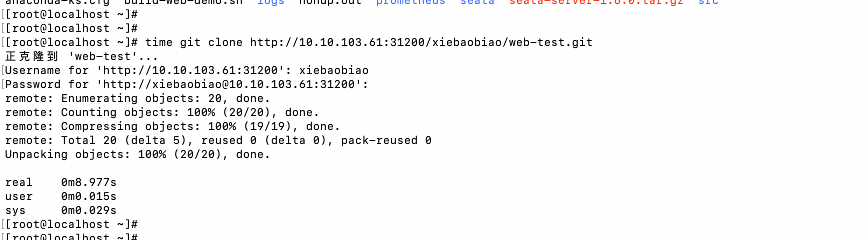The height and width of the screenshot is (240, 868).
Task: Click the 'Unpacking objects: 100%' line
Action: click(x=137, y=154)
